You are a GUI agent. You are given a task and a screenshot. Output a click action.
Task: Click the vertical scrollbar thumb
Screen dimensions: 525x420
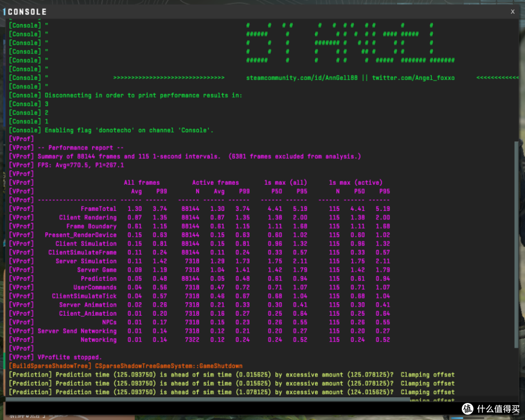tap(516, 245)
